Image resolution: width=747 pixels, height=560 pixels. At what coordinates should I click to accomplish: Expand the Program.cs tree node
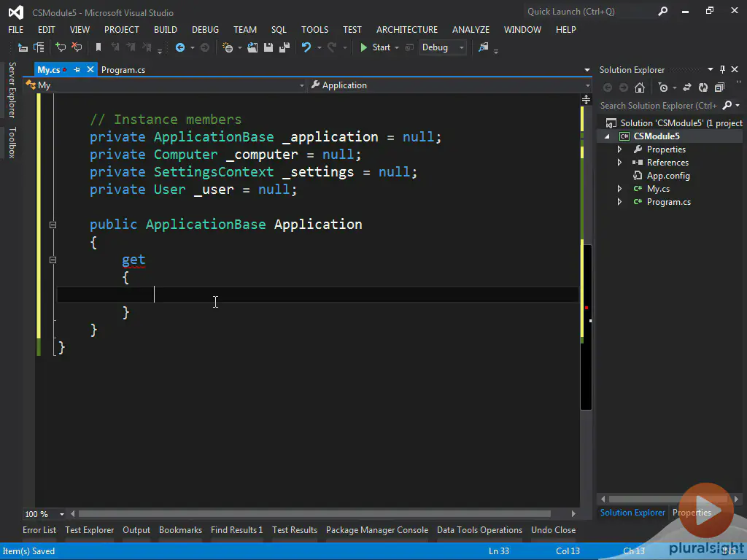(620, 202)
